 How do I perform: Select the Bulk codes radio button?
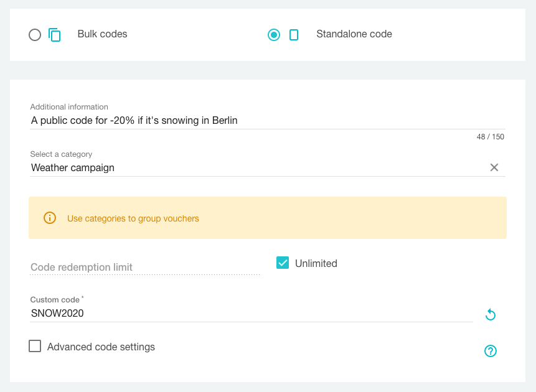tap(35, 35)
